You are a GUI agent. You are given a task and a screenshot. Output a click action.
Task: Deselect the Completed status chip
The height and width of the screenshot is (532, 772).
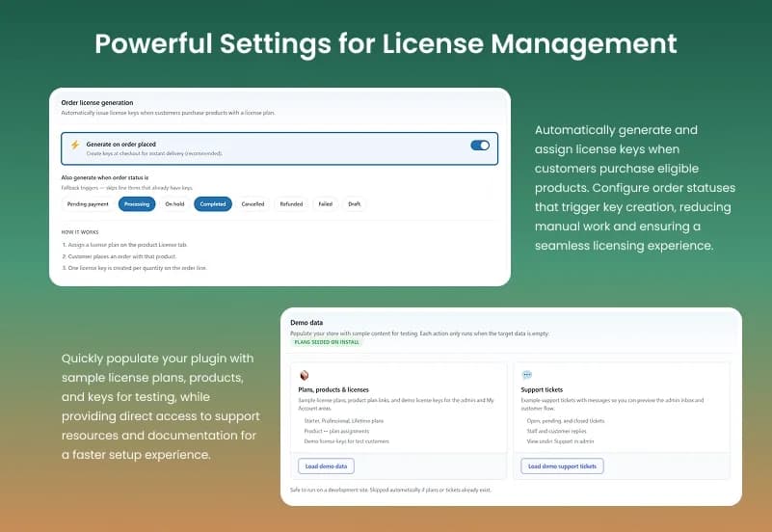pos(213,203)
